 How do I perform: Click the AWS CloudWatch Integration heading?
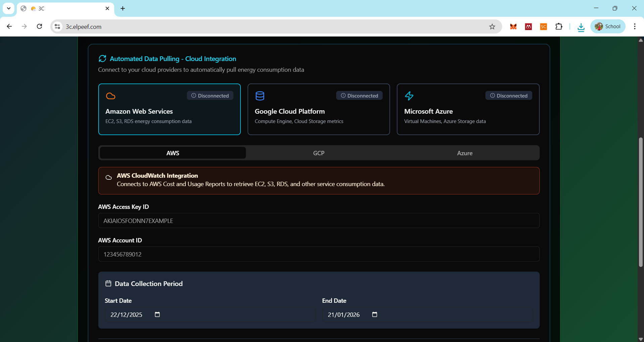coord(157,175)
